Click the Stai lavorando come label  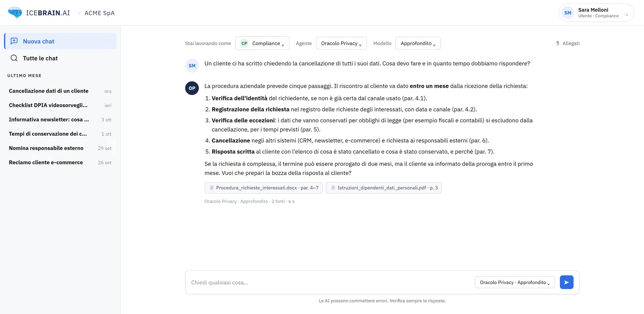coord(208,43)
